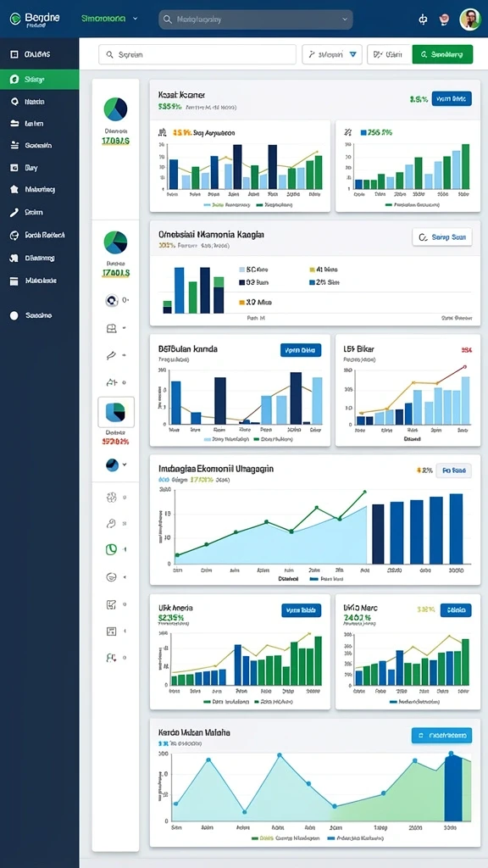The height and width of the screenshot is (868, 488).
Task: Click the first pie chart icon in the panel
Action: (115, 109)
